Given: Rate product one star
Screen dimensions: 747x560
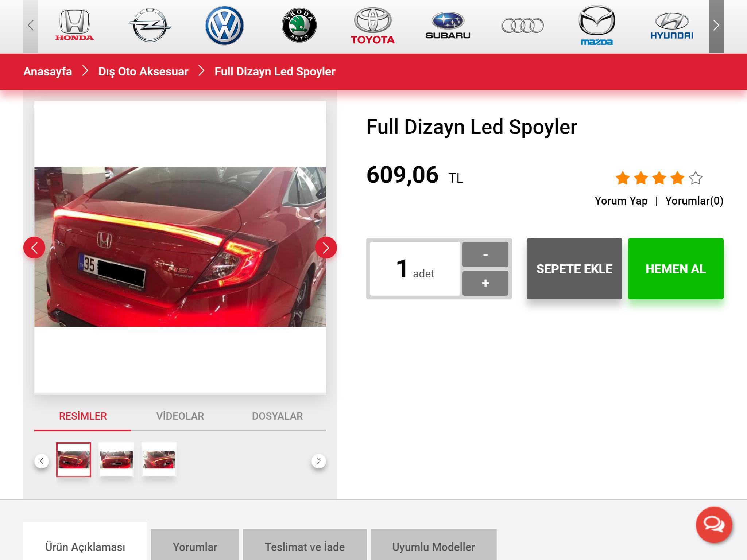Looking at the screenshot, I should (x=622, y=178).
